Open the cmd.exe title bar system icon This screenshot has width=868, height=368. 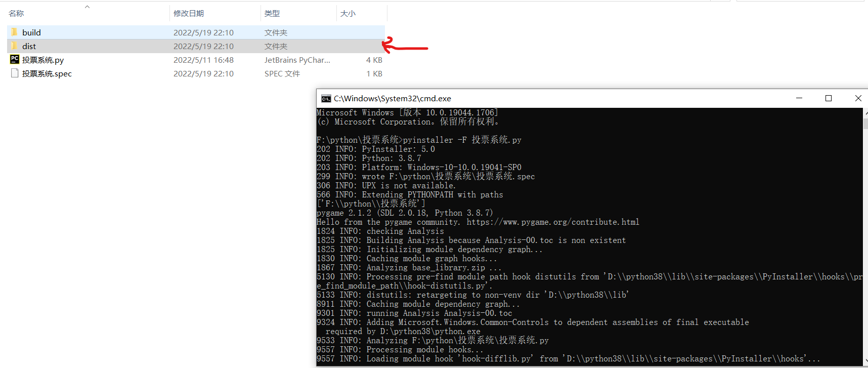click(x=326, y=98)
